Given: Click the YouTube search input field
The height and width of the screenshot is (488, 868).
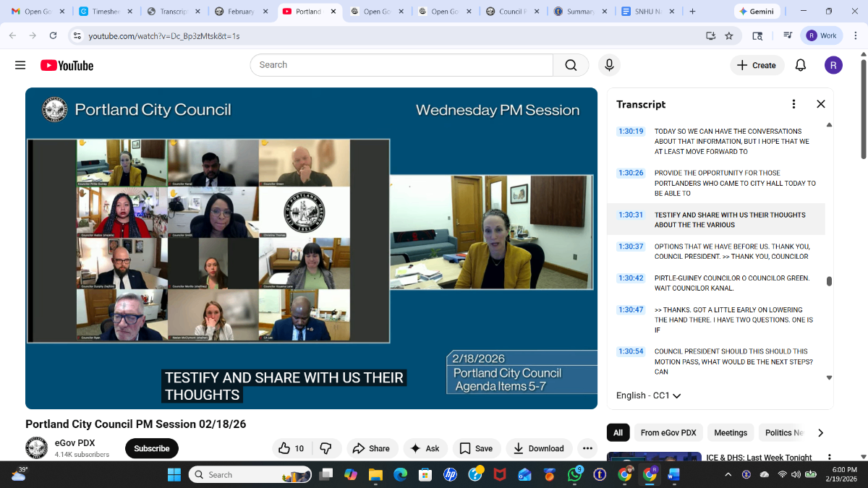Looking at the screenshot, I should (x=401, y=65).
